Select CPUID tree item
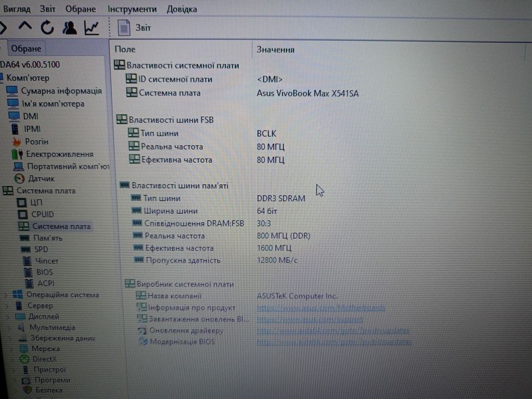 point(43,214)
